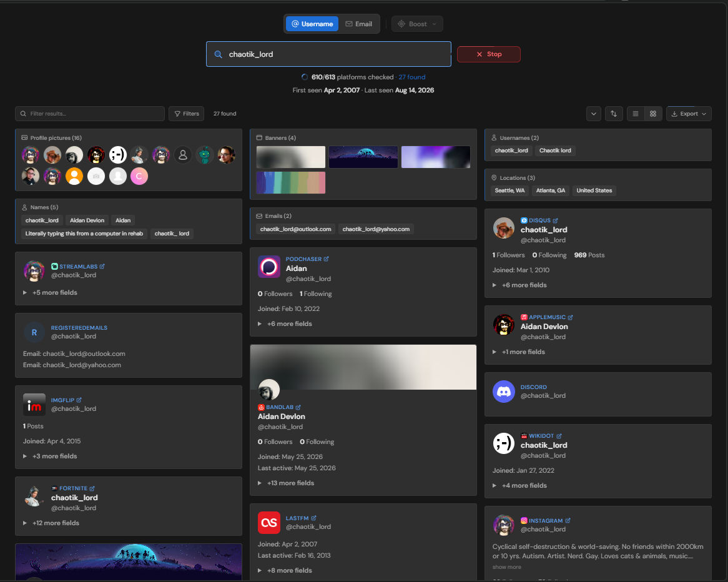Open the multicolor striped banner thumbnail
728x582 pixels.
tap(291, 182)
